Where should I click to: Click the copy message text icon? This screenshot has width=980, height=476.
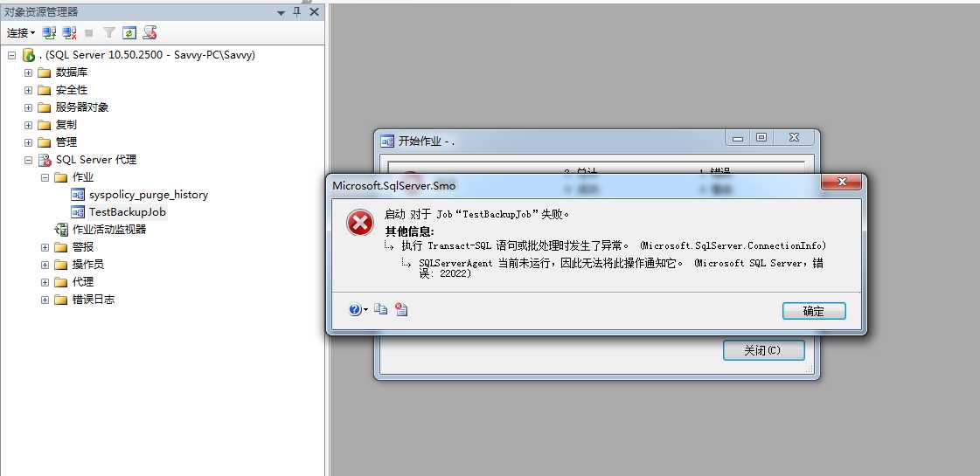click(x=380, y=308)
